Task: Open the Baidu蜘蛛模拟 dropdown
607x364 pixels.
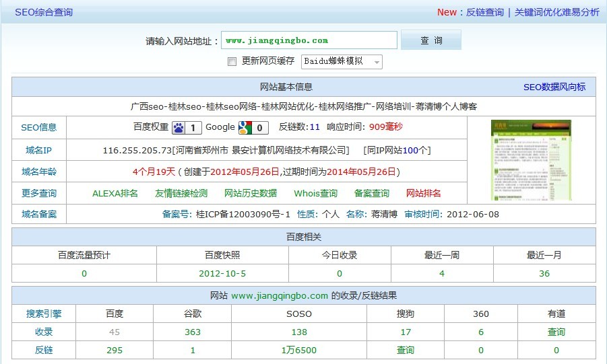Action: tap(342, 61)
